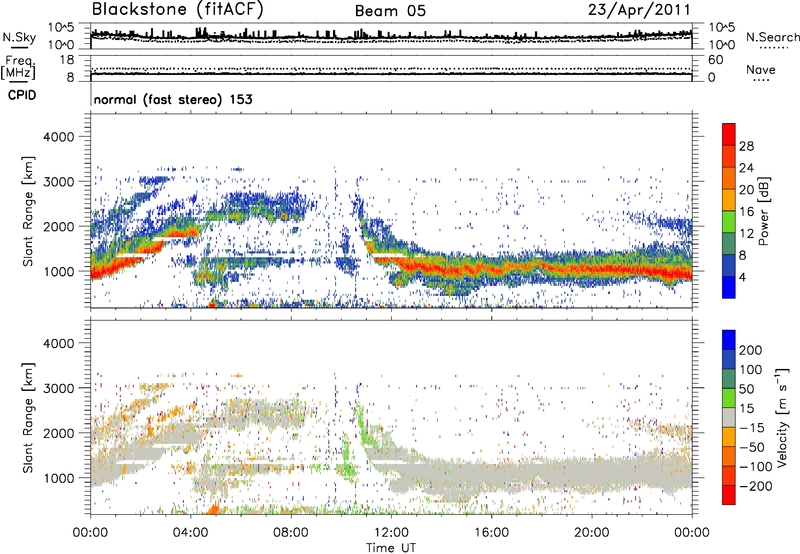The image size is (800, 554).
Task: Click the "Slant Range [km]" label of power panel
Action: click(28, 211)
